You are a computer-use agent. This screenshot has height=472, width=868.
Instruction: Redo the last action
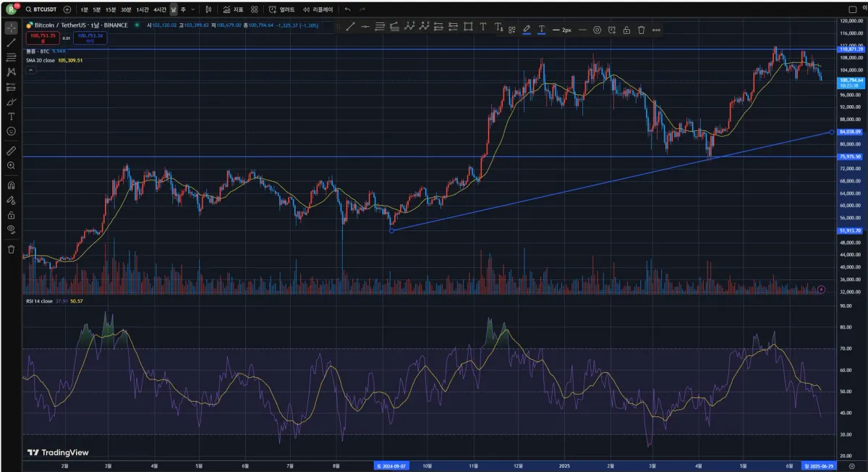coord(362,9)
